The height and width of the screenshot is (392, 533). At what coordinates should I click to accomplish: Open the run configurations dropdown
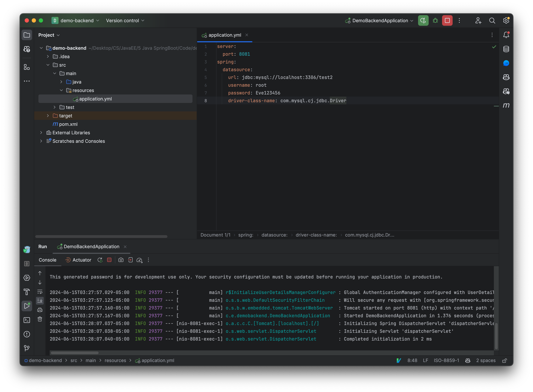pyautogui.click(x=379, y=20)
